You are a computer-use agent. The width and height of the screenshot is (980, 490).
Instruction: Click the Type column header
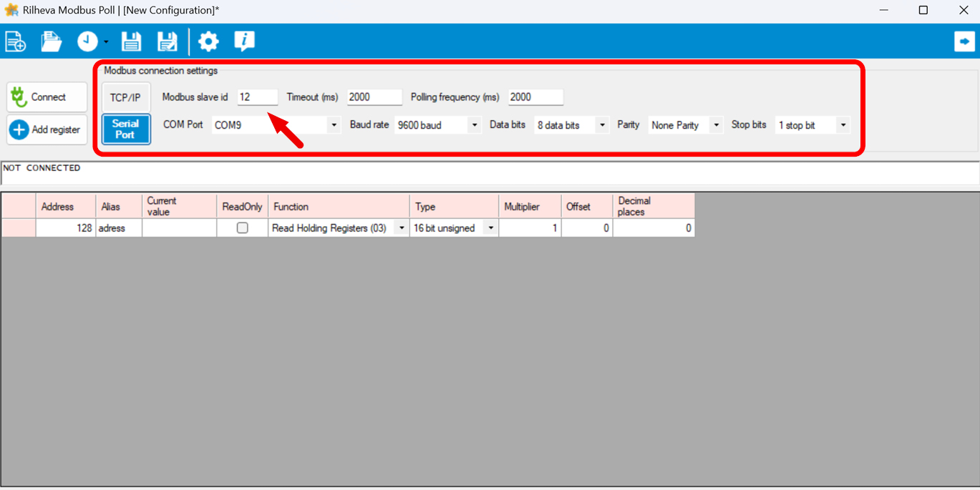(x=455, y=206)
